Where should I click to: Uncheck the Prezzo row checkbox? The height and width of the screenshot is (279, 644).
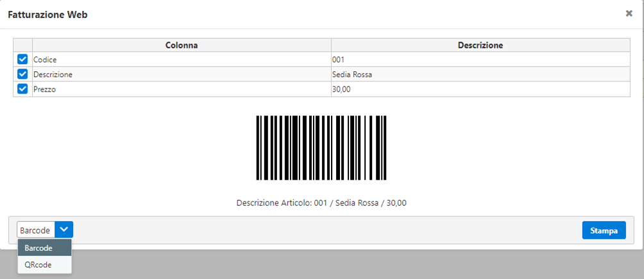click(22, 89)
